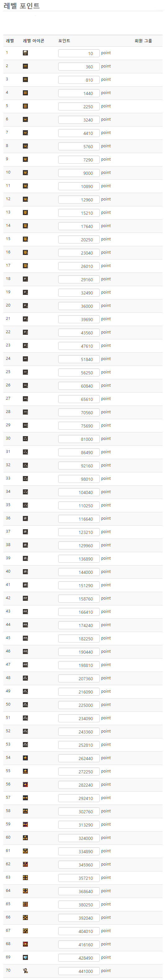Click the 레벨 아이콘 column header
The height and width of the screenshot is (980, 165).
[x=33, y=41]
